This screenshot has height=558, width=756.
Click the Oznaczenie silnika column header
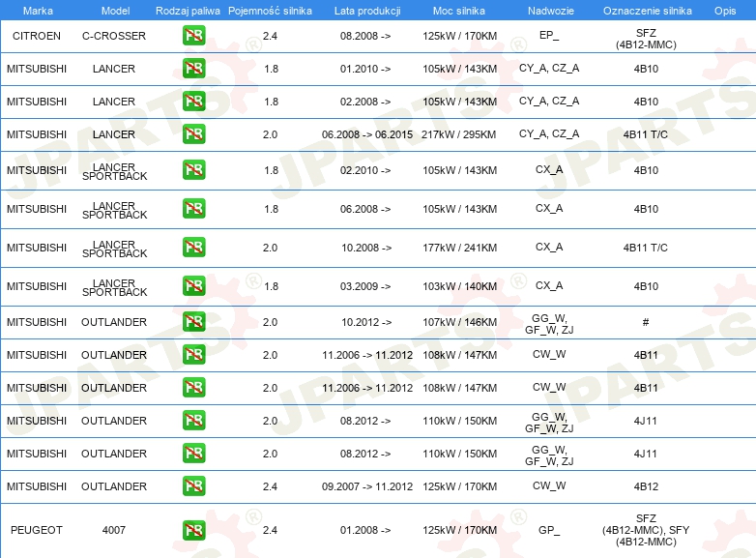tap(647, 11)
